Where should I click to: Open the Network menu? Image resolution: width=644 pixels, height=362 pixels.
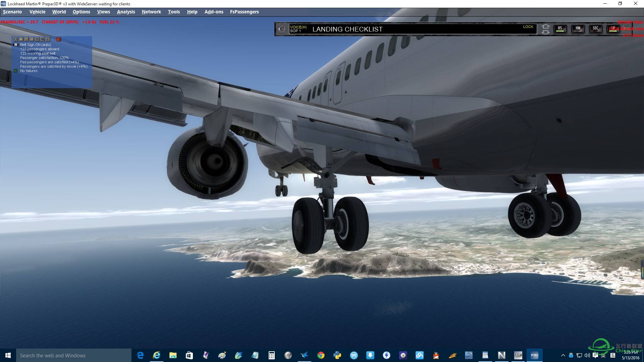[151, 12]
